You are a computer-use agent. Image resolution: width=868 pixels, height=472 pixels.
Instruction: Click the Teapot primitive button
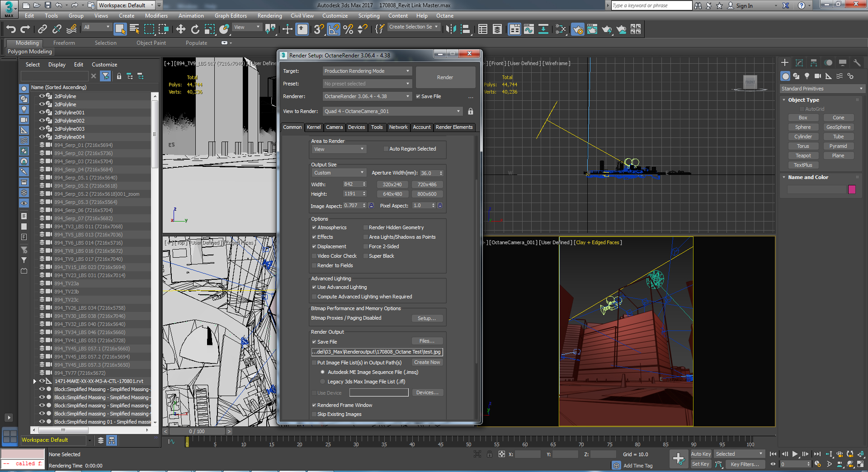[803, 156]
